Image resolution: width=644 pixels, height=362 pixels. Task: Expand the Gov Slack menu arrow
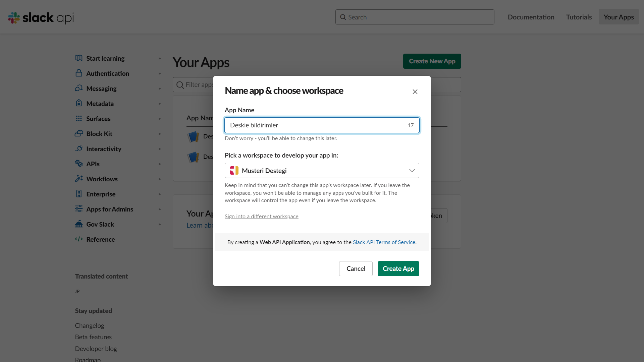(x=160, y=224)
